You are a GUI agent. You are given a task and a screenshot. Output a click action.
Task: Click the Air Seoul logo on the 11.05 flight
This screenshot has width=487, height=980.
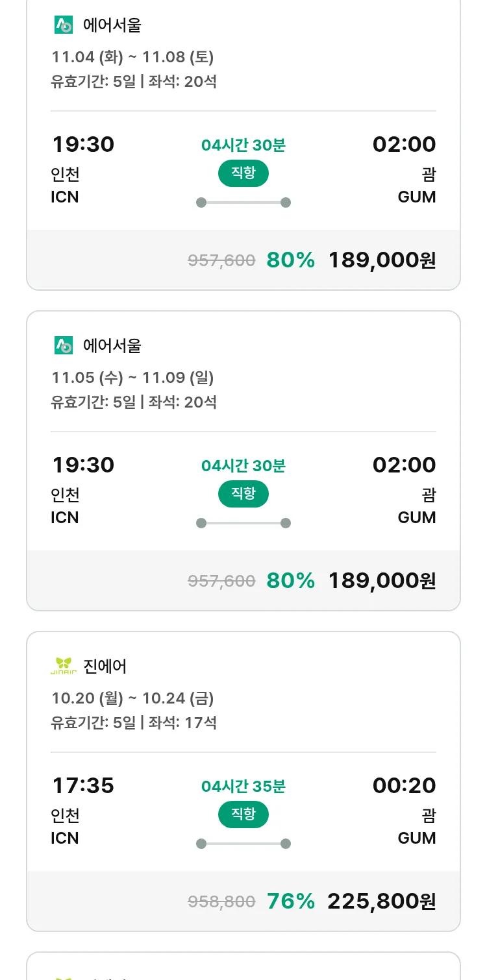[64, 346]
